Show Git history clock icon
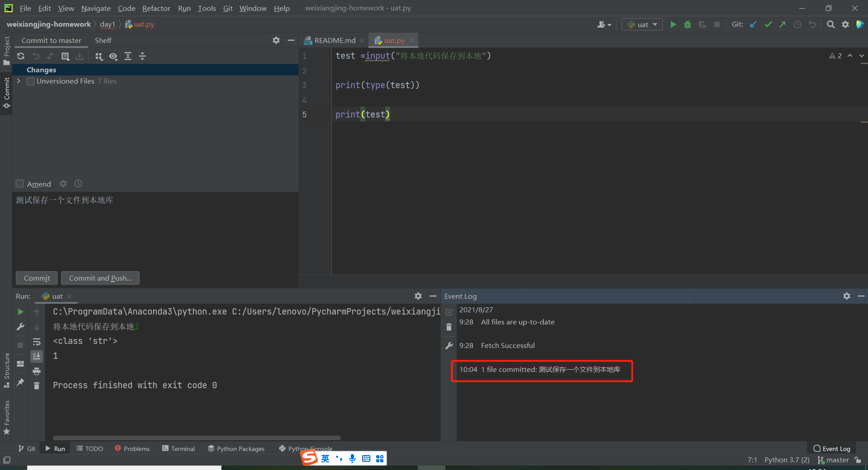The width and height of the screenshot is (868, 470). click(x=797, y=24)
